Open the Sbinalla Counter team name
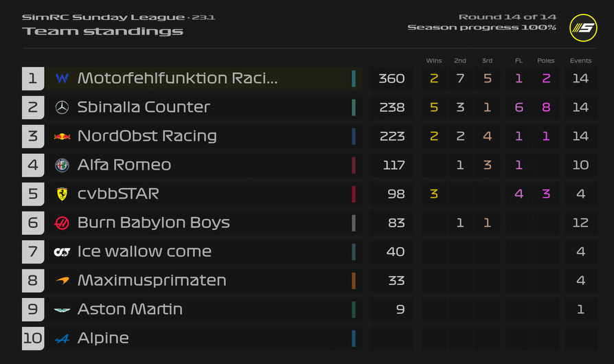The image size is (614, 364). click(144, 107)
